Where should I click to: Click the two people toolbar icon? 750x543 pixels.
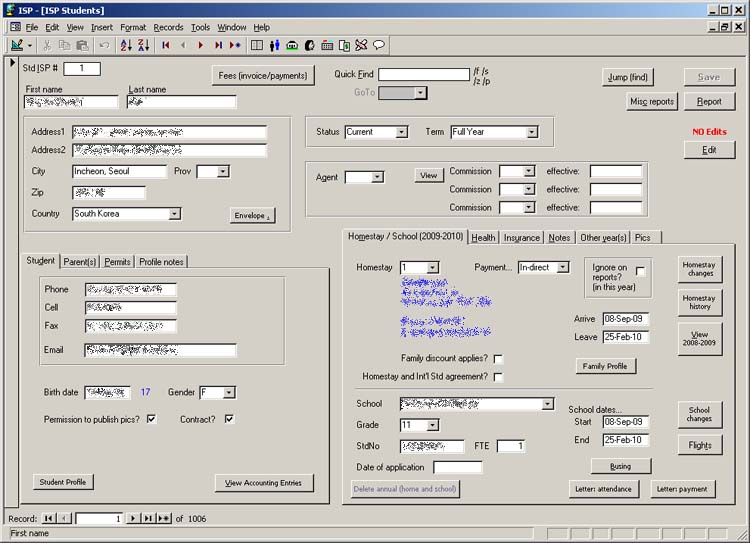[274, 45]
